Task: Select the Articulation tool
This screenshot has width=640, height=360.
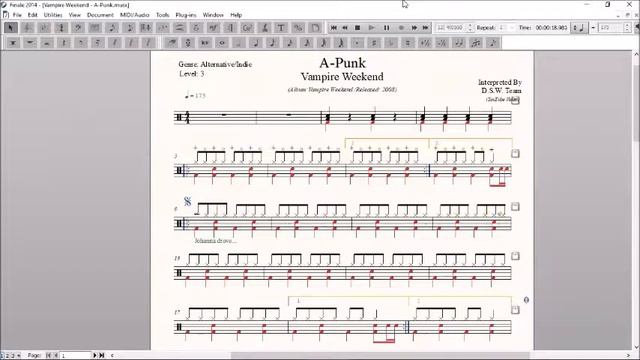Action: click(x=196, y=28)
